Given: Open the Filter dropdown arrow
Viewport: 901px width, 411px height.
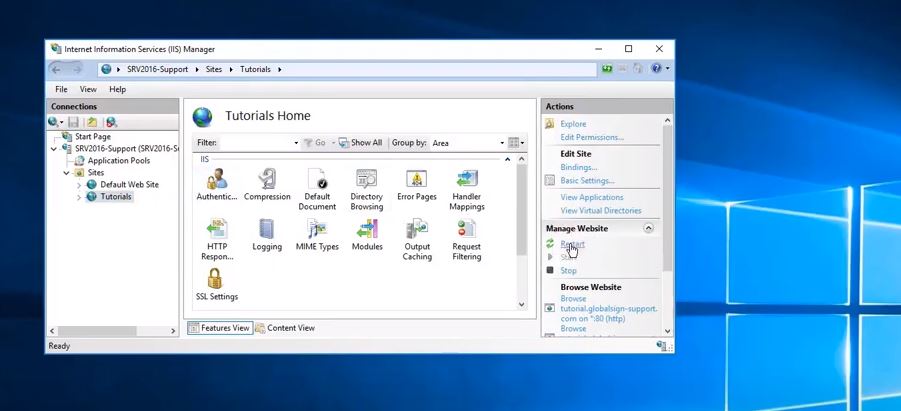Looking at the screenshot, I should (296, 143).
